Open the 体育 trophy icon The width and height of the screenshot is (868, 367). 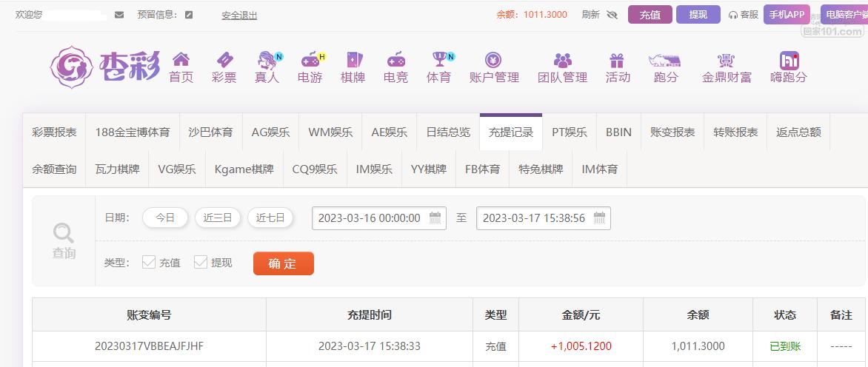click(x=439, y=61)
